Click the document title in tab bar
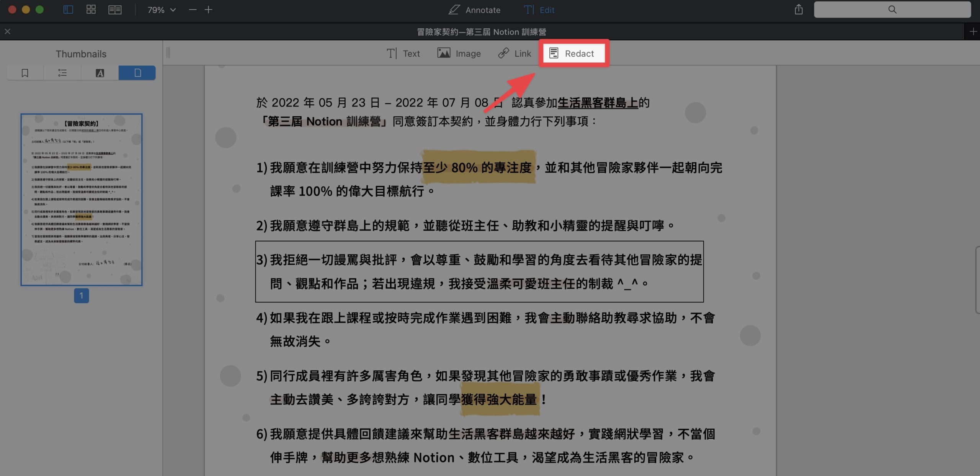 [481, 32]
